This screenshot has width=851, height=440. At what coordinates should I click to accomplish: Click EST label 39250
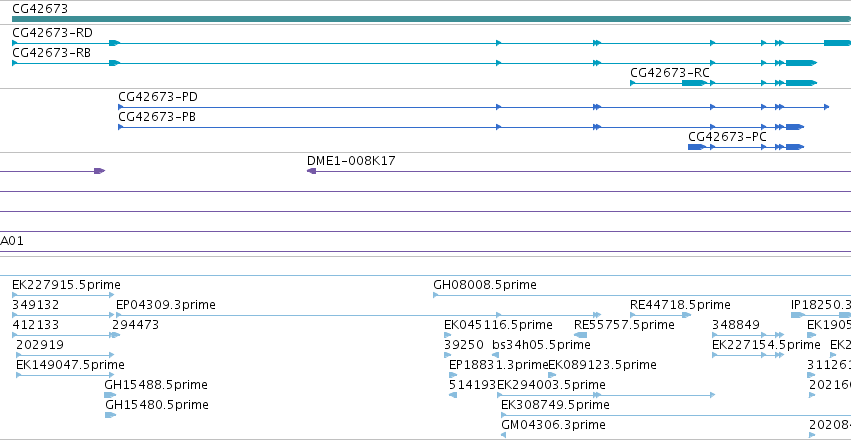[x=464, y=345]
